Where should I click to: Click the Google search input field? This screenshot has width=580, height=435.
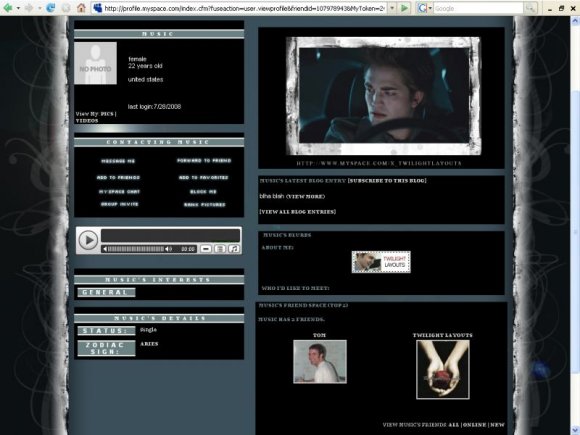coord(478,8)
